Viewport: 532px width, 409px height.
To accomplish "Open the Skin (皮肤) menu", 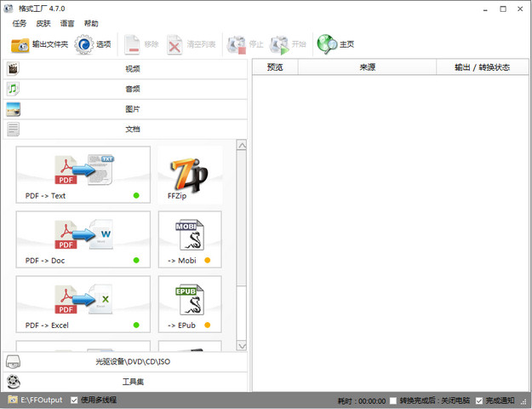I will tap(43, 24).
